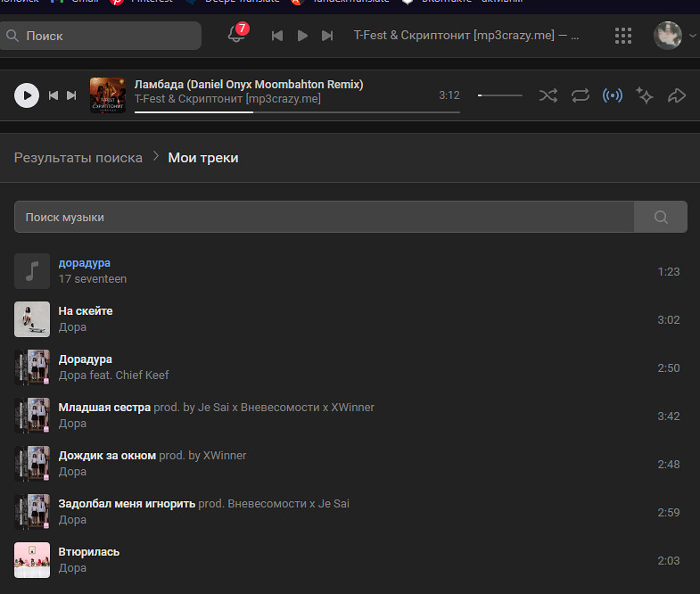Viewport: 700px width, 594px height.
Task: Expand the profile avatar dropdown menu
Action: tap(675, 36)
